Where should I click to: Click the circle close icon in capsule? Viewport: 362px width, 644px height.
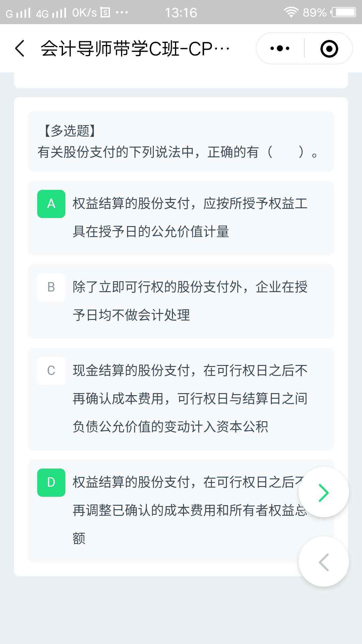tap(329, 48)
